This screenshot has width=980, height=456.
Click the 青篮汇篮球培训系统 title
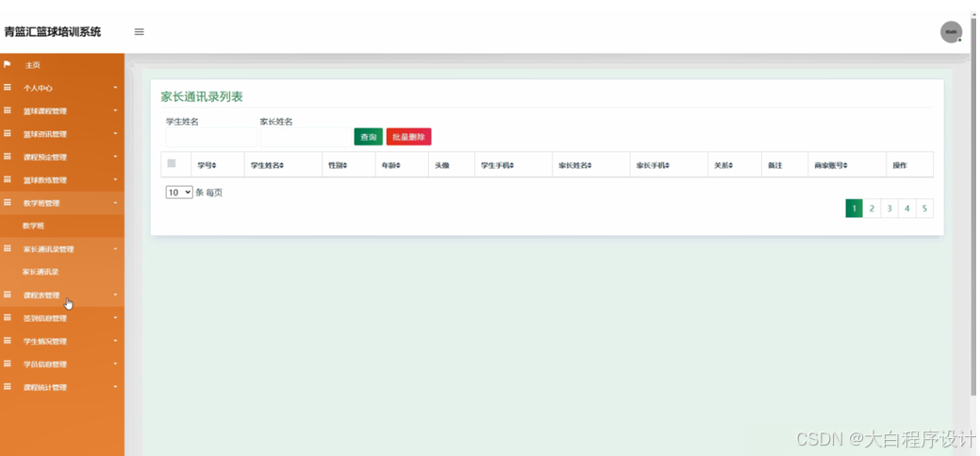coord(53,32)
